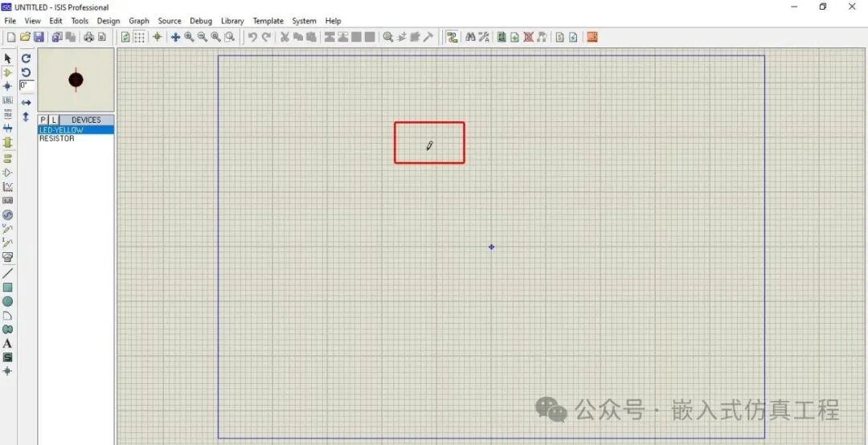The height and width of the screenshot is (445, 868).
Task: Rotate component clockwise
Action: (26, 58)
